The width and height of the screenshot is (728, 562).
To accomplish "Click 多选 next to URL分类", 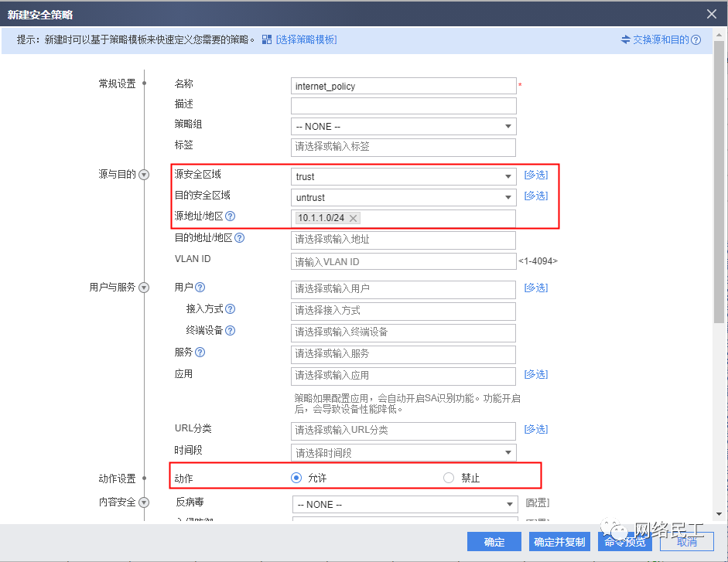I will [x=536, y=429].
